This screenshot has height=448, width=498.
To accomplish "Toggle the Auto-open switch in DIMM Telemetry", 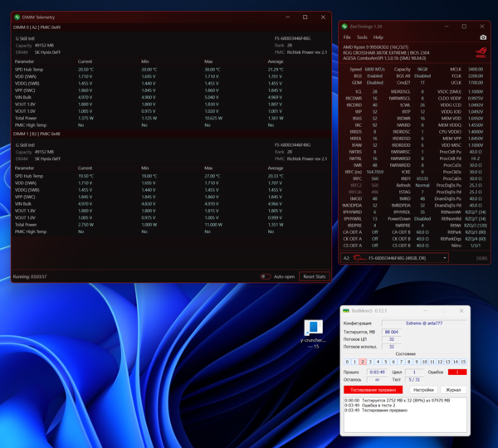I will tap(266, 276).
